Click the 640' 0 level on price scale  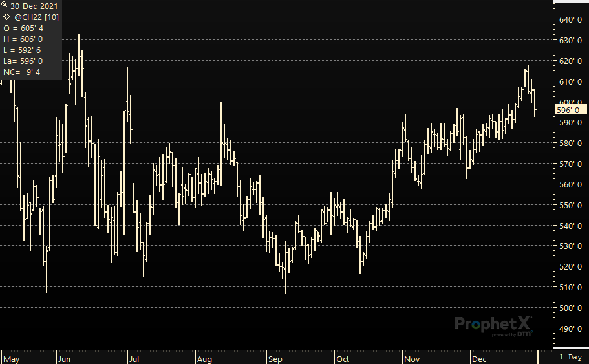[x=570, y=19]
